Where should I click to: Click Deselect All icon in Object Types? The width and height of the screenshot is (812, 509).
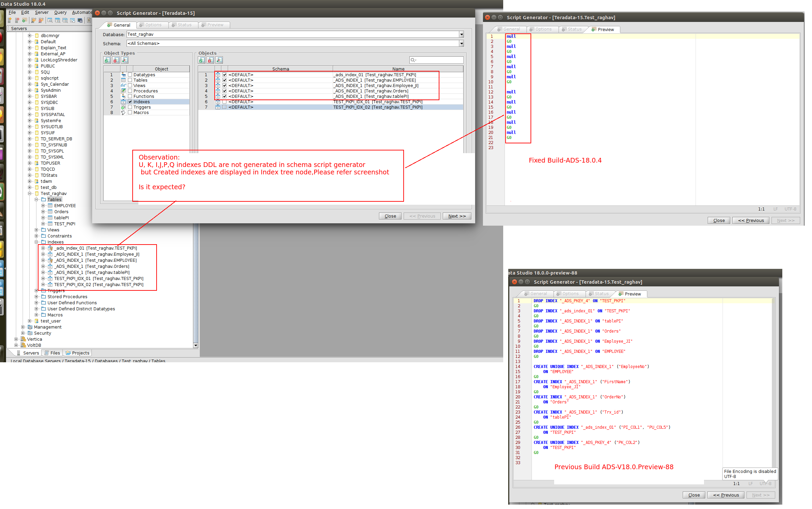pyautogui.click(x=116, y=60)
